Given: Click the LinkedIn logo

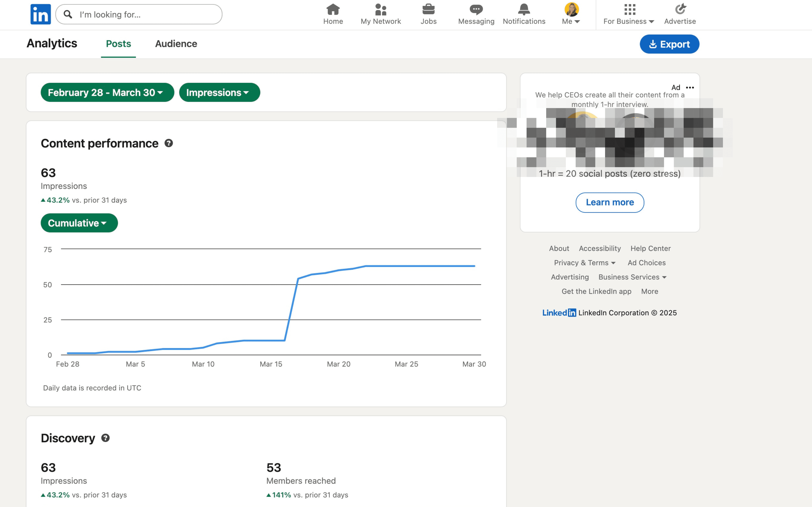Looking at the screenshot, I should 40,14.
